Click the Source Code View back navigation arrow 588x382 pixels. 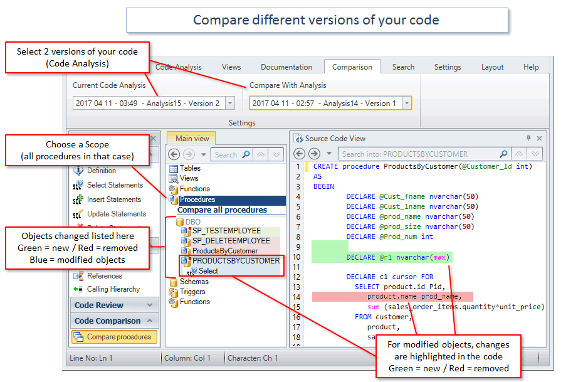click(300, 154)
